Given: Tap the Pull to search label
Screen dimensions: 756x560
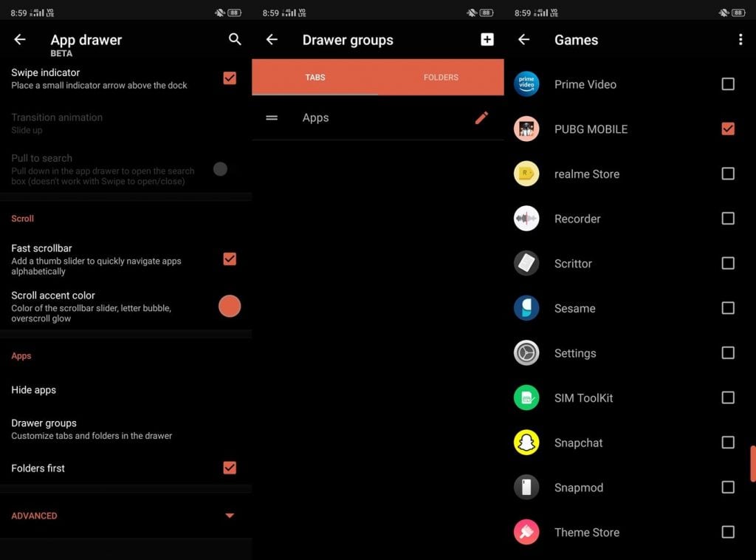Looking at the screenshot, I should 41,158.
